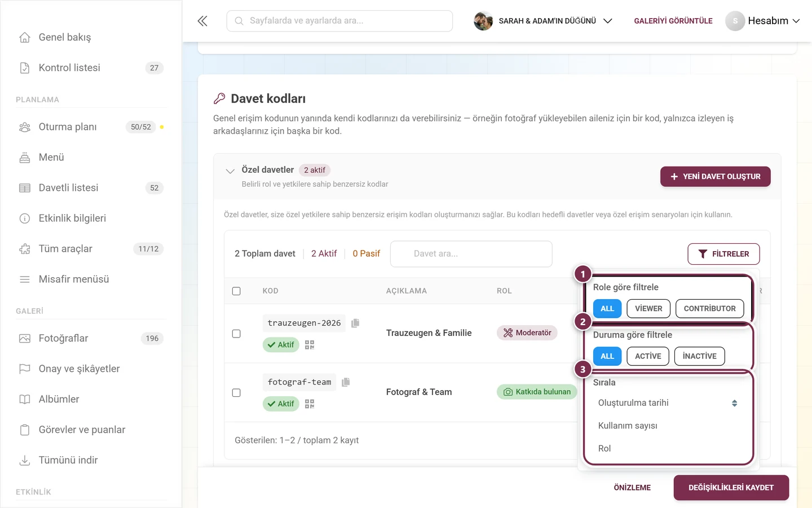Open Misafir menüsü in the sidebar
Screen dimensions: 812x508
pos(91,279)
